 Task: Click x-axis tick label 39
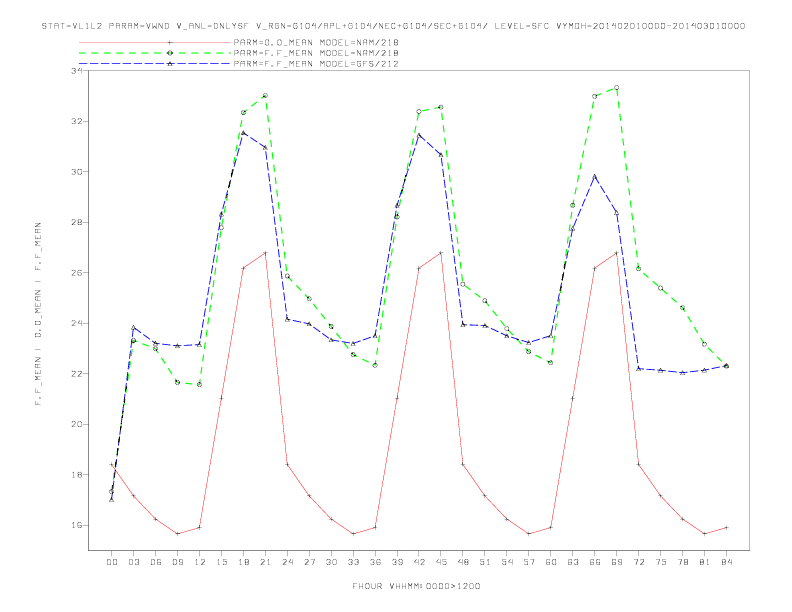pyautogui.click(x=397, y=562)
